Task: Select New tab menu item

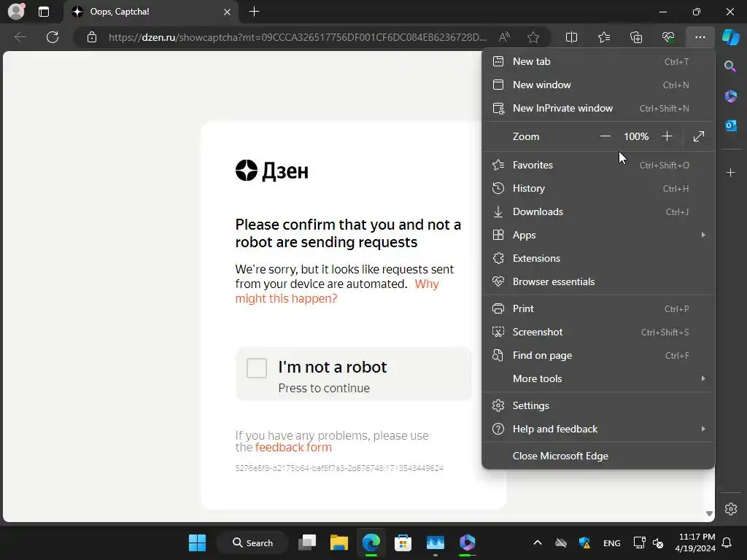Action: (x=598, y=61)
